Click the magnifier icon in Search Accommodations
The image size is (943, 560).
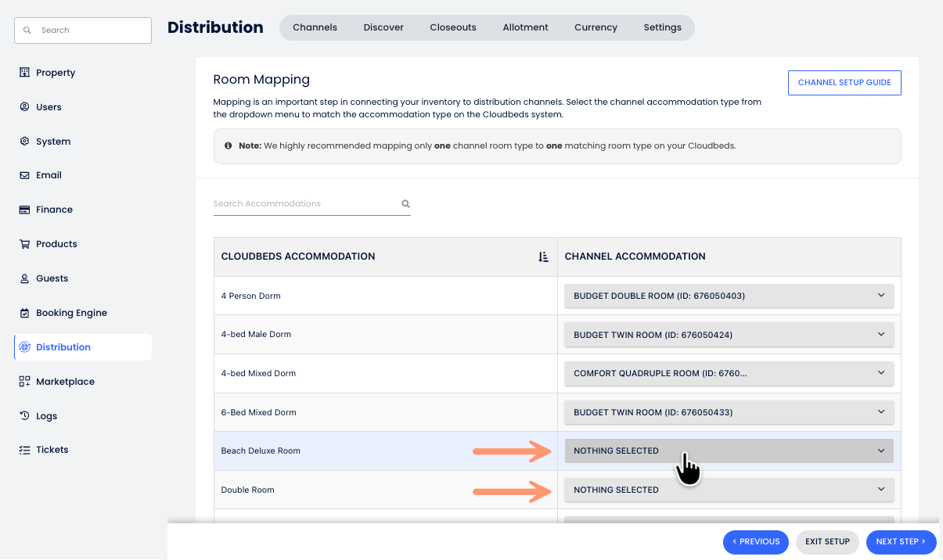405,204
